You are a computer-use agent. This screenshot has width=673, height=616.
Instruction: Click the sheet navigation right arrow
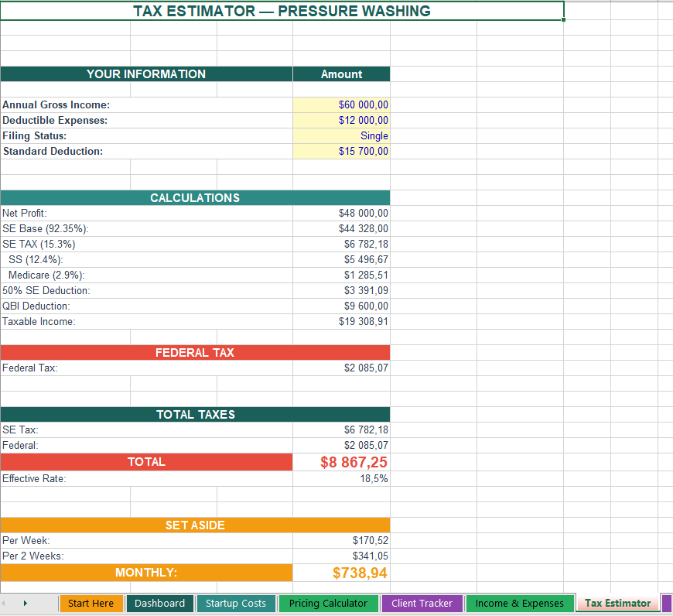coord(26,603)
